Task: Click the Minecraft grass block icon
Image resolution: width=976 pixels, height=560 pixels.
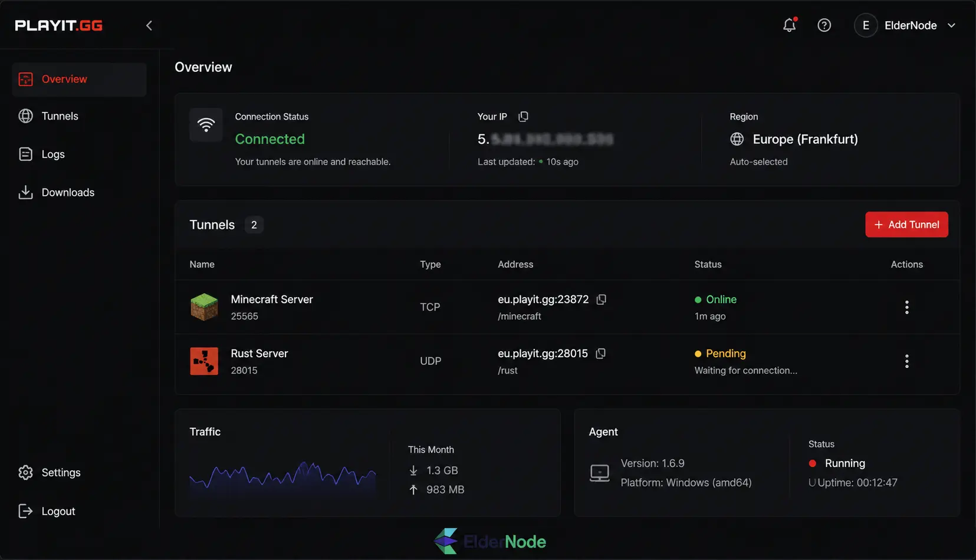Action: [204, 307]
